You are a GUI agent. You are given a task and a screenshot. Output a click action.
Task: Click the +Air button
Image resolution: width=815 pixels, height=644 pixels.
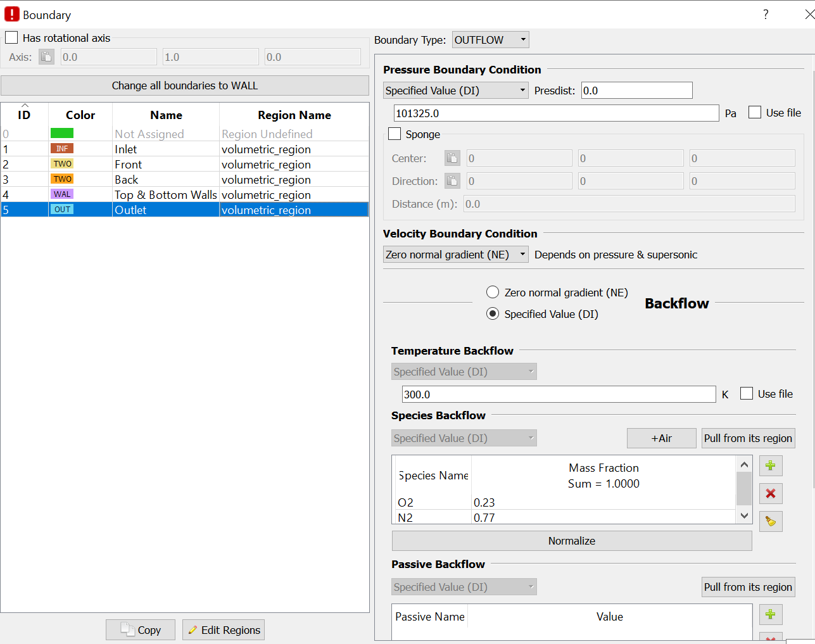pyautogui.click(x=662, y=438)
